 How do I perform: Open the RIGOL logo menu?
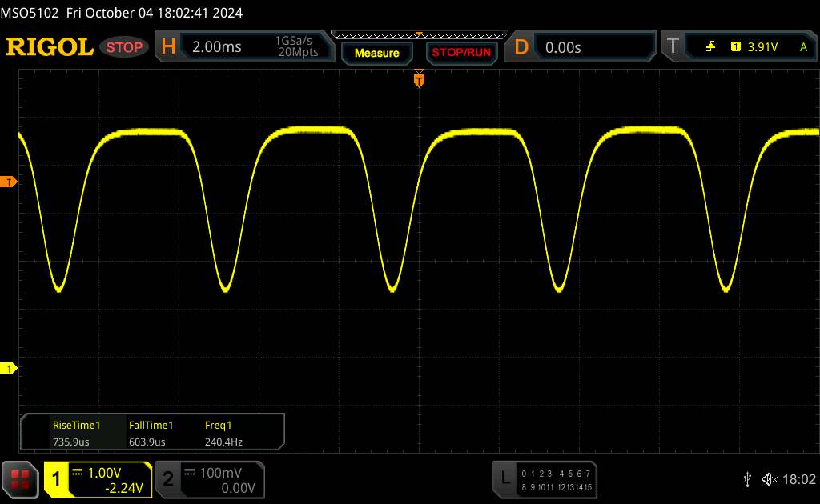tap(50, 47)
